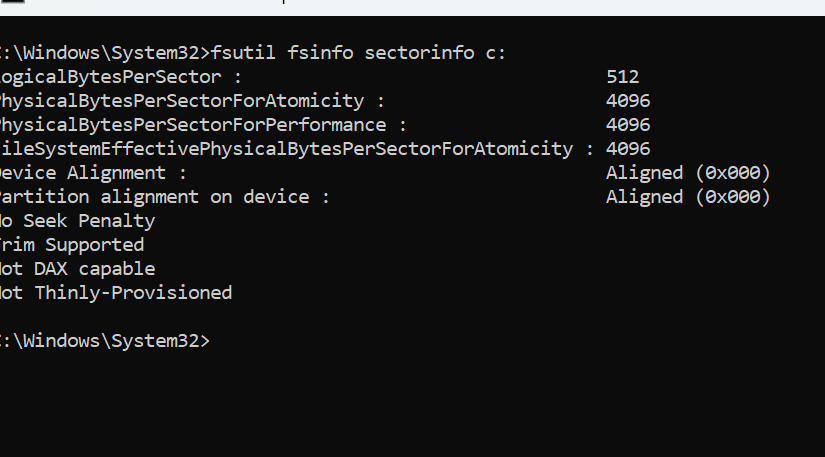This screenshot has width=825, height=457.
Task: Click the Not Thinly-Provisioned line
Action: 116,293
